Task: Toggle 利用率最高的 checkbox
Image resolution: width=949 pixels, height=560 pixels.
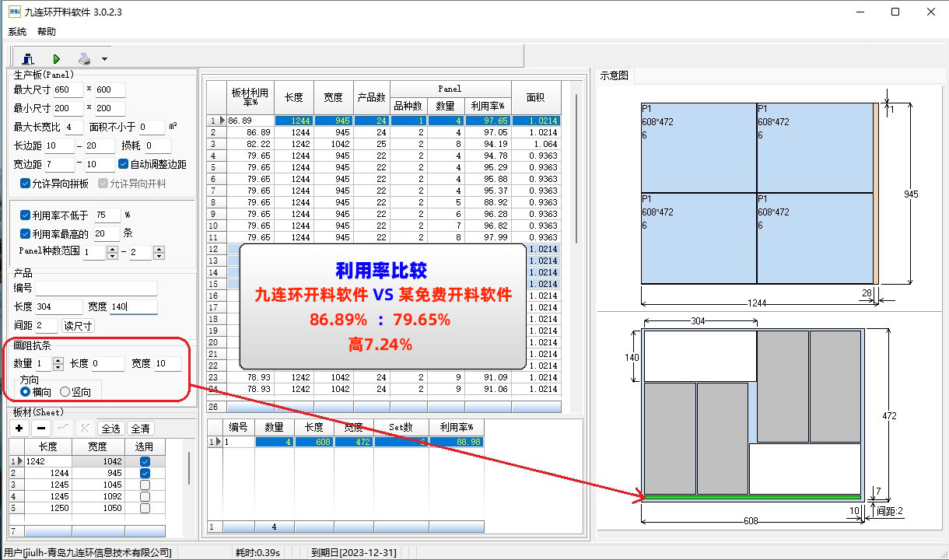Action: click(x=26, y=233)
